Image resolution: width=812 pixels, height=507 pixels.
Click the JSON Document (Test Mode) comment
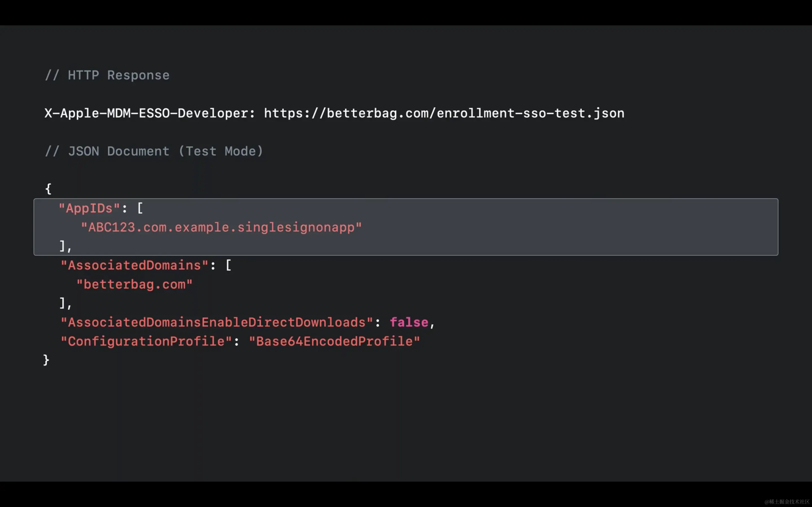154,151
